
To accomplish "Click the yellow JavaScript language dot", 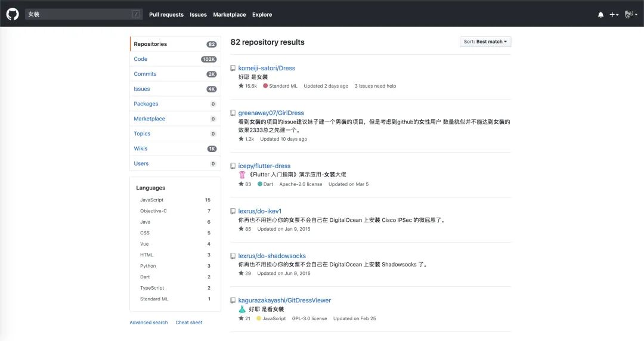I will (259, 318).
